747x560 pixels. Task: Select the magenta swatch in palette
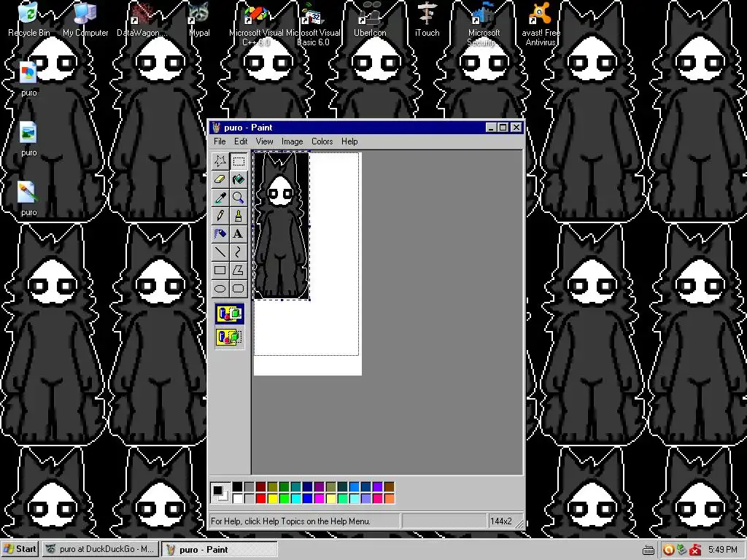(x=320, y=499)
